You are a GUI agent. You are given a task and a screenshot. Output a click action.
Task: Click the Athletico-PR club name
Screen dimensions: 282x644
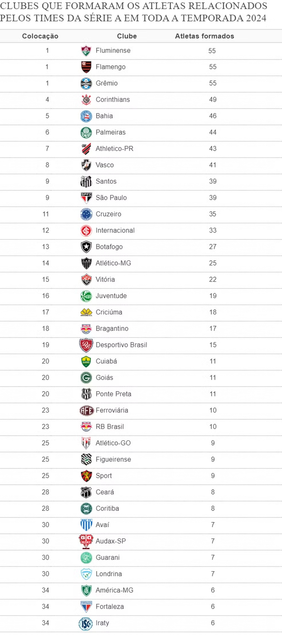click(x=114, y=149)
